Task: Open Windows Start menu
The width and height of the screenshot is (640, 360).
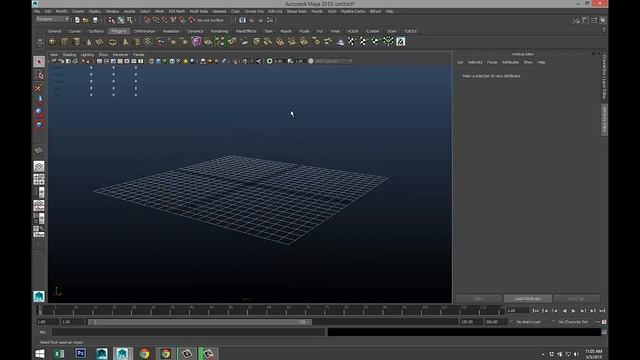Action: point(40,353)
